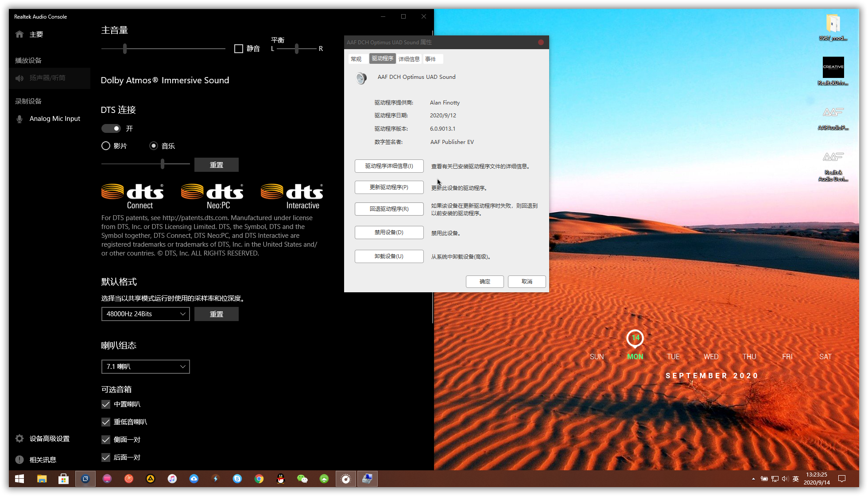Click 禁用设备(D) button
Image resolution: width=868 pixels, height=496 pixels.
point(389,232)
